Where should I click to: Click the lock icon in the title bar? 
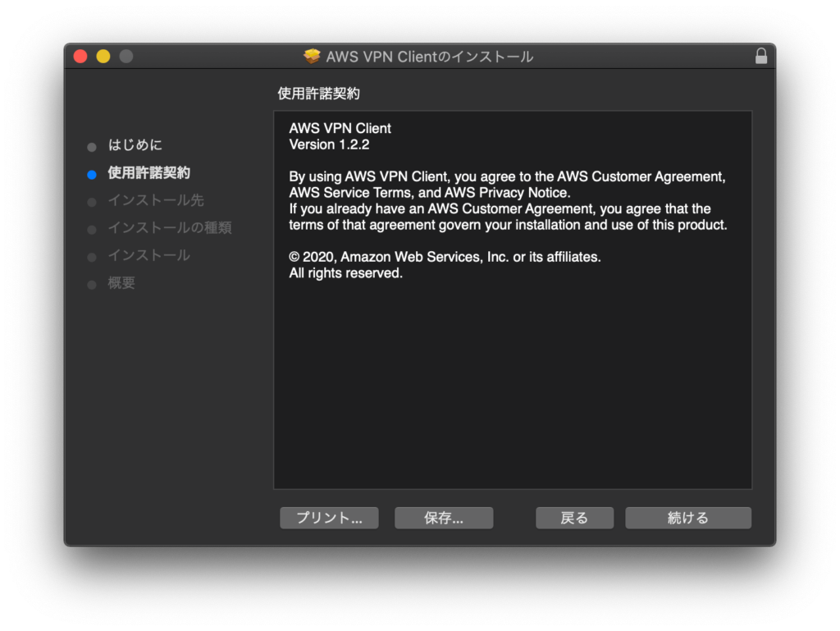pos(761,57)
